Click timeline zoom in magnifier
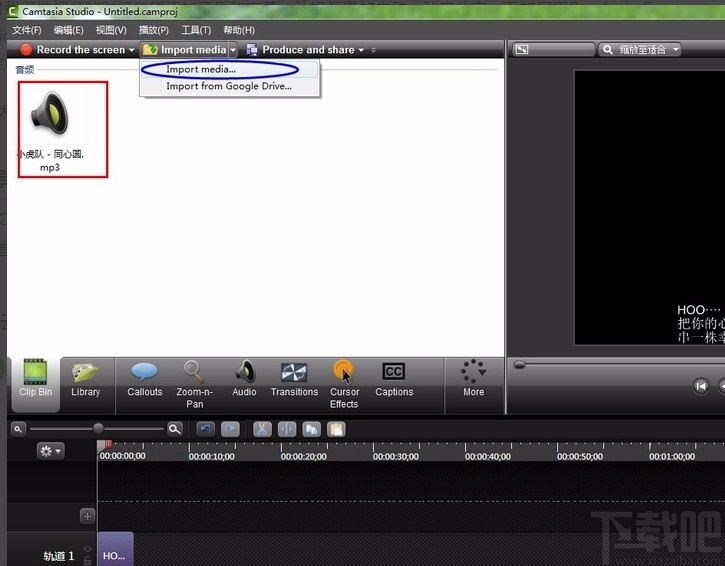The width and height of the screenshot is (725, 566). (x=175, y=429)
